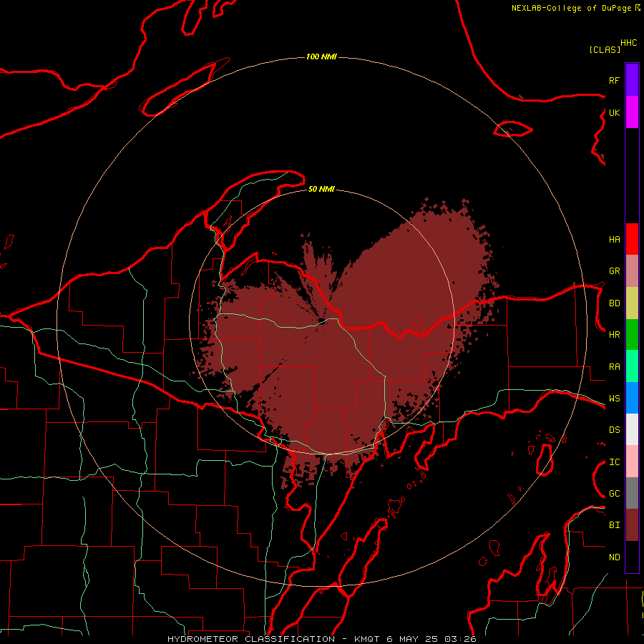Click the BI dark red legend swatch
644x644 pixels.
point(632,525)
